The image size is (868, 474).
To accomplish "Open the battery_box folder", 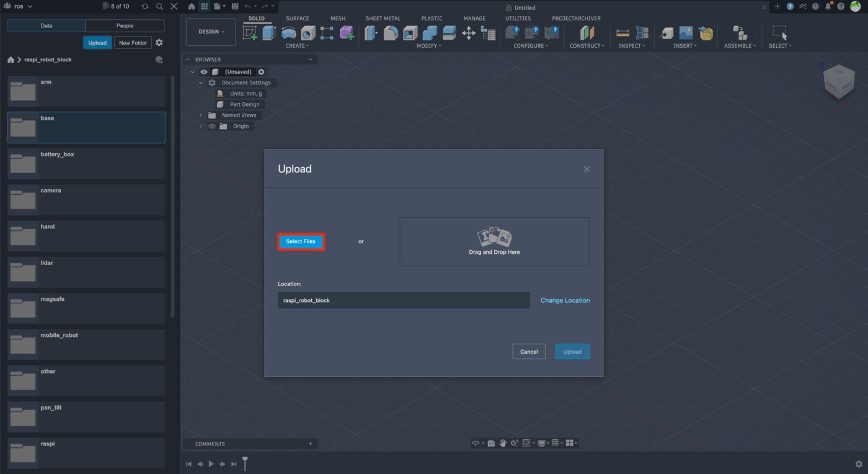I will tap(86, 164).
